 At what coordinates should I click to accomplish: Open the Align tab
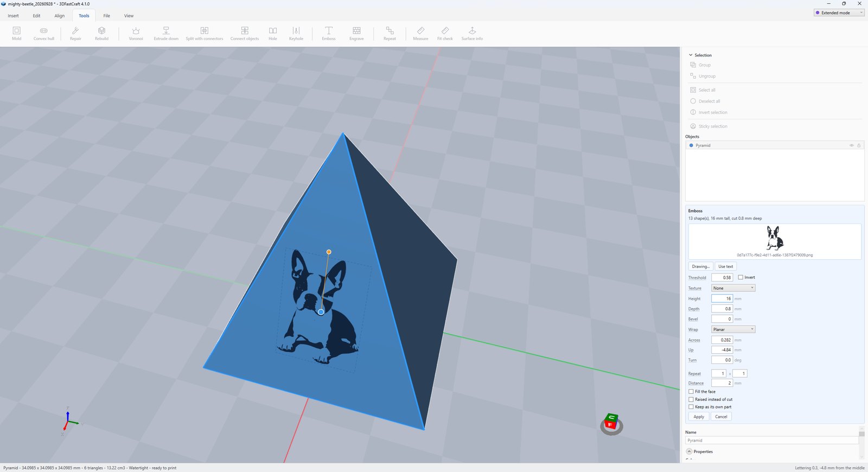(60, 16)
